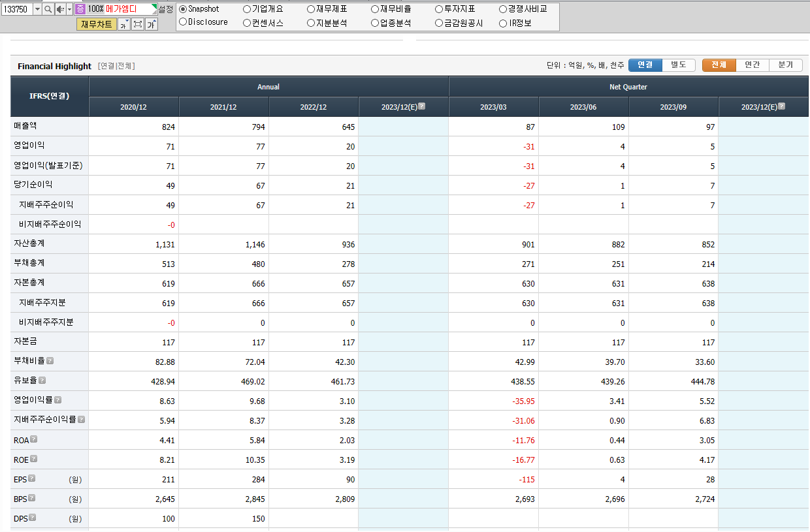Click the help icon next to EPS
Image resolution: width=810 pixels, height=532 pixels.
32,478
